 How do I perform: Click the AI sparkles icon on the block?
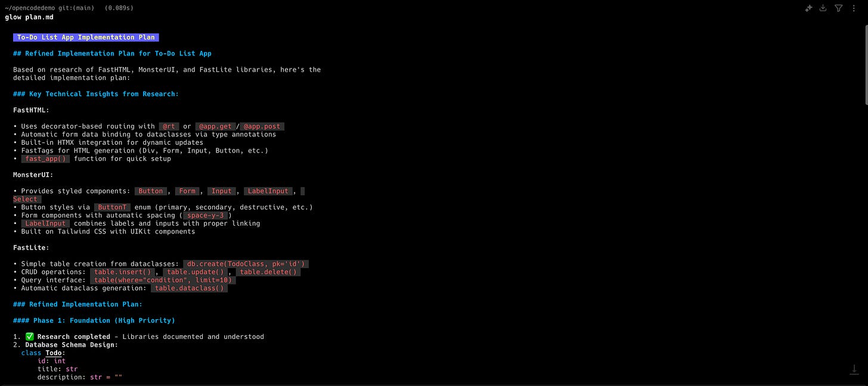click(809, 8)
